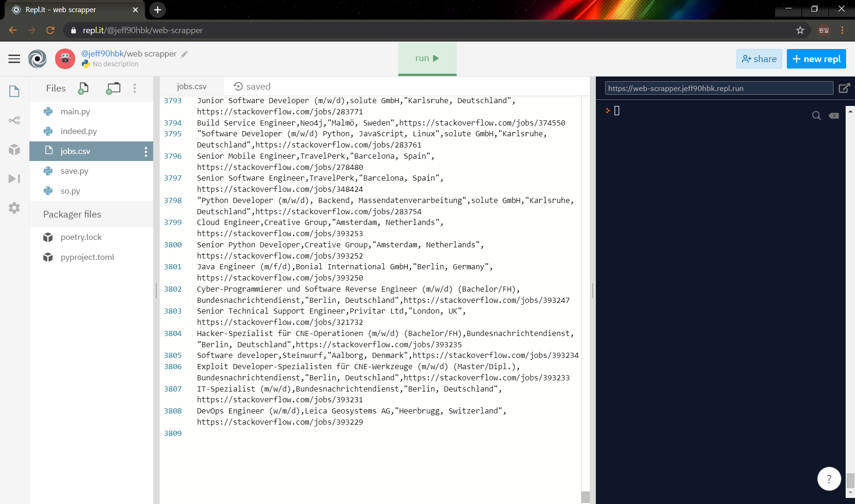Image resolution: width=855 pixels, height=504 pixels.
Task: Open the debugger sidebar icon
Action: point(14,179)
